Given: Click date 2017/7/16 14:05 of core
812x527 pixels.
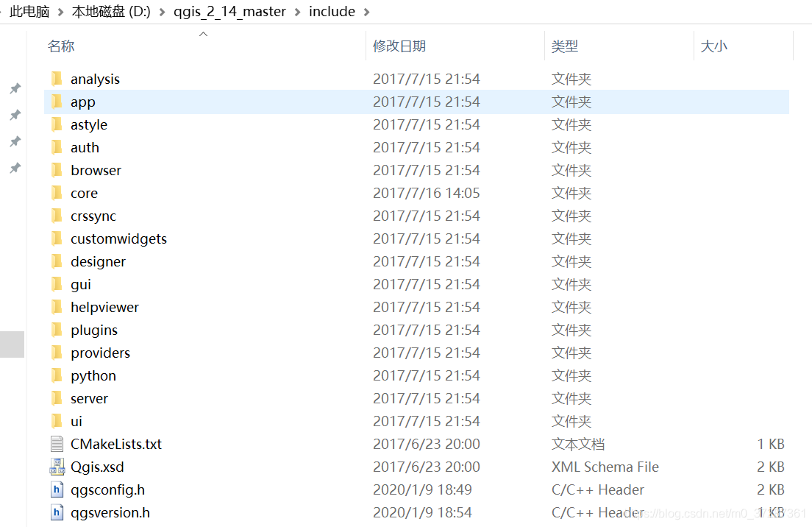Looking at the screenshot, I should click(x=426, y=194).
